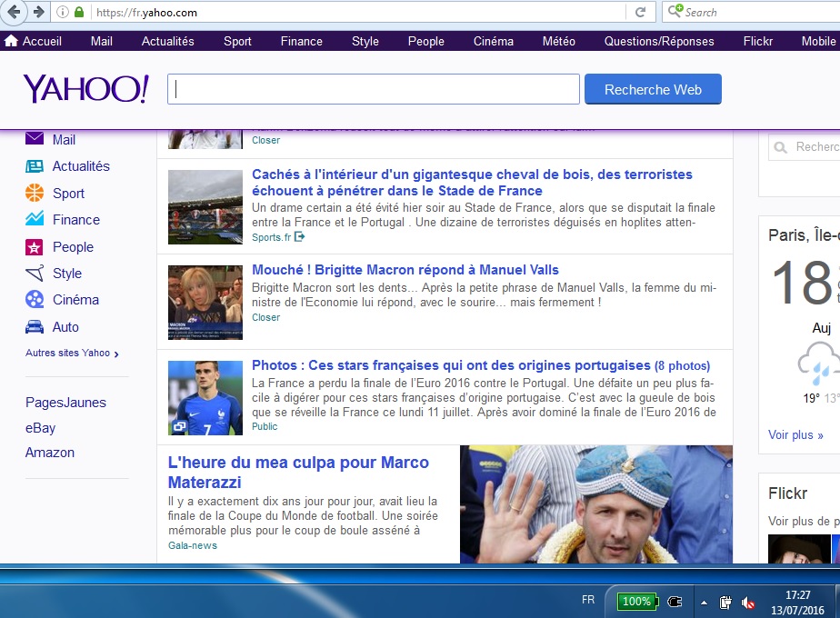
Task: Open the Voir plus weather link
Action: pos(795,434)
